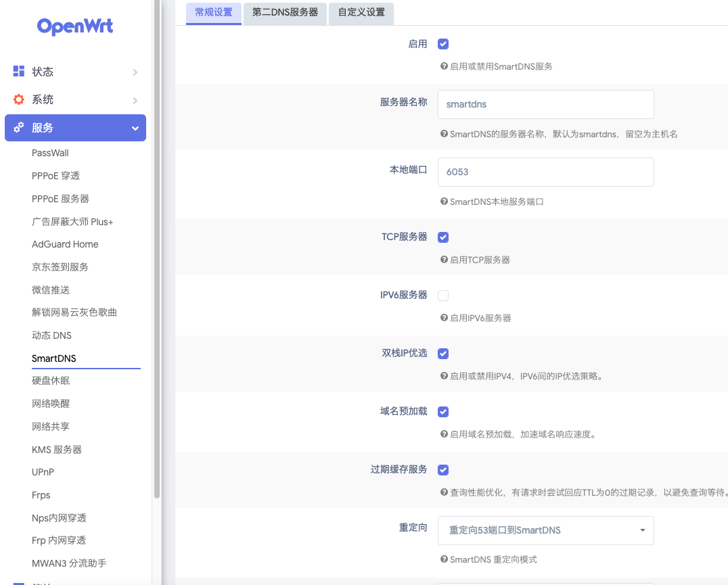This screenshot has width=728, height=585.
Task: Open the 重定向 dropdown
Action: pos(545,530)
